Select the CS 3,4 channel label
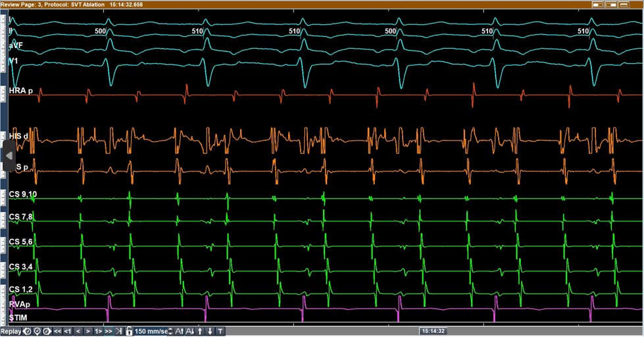 20,267
